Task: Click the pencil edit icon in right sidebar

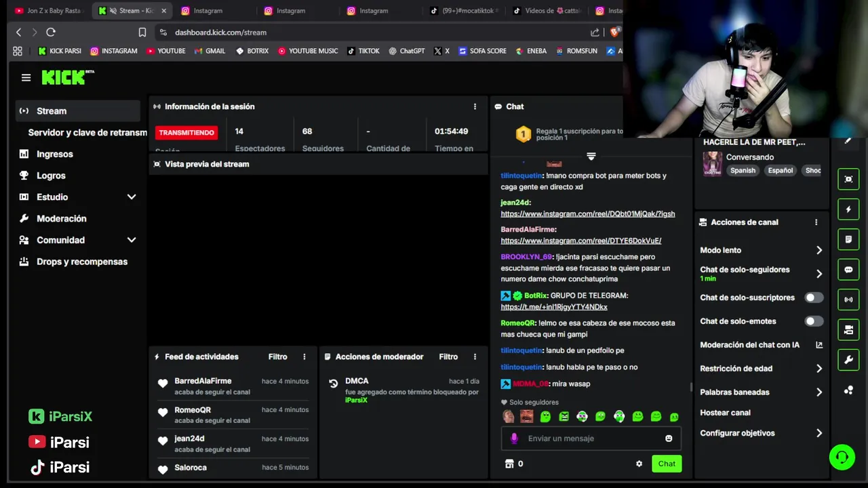Action: tap(848, 142)
